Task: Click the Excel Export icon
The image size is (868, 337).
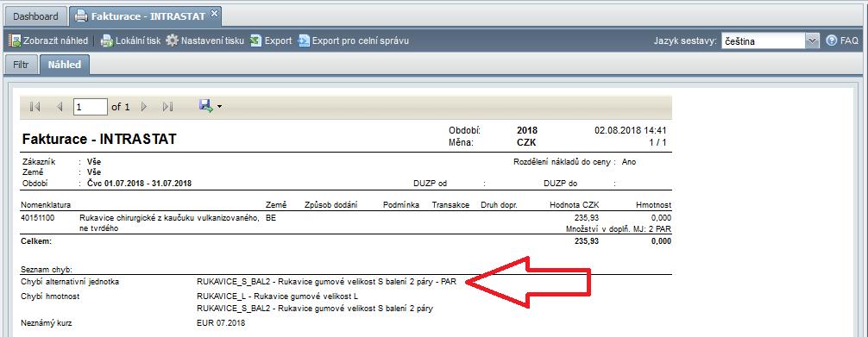Action: (x=255, y=41)
